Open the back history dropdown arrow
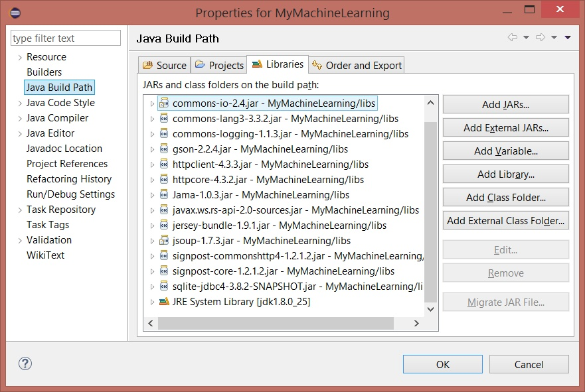 526,37
